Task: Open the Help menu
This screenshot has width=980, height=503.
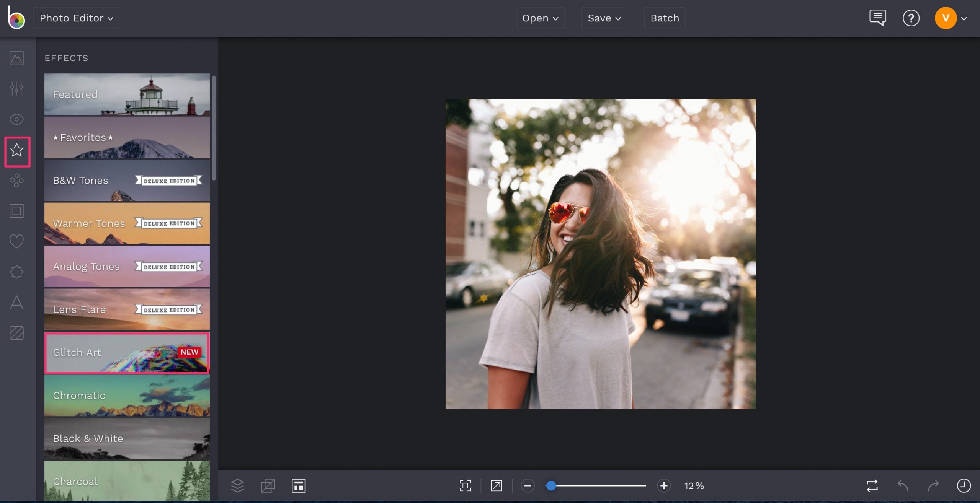Action: [x=911, y=18]
